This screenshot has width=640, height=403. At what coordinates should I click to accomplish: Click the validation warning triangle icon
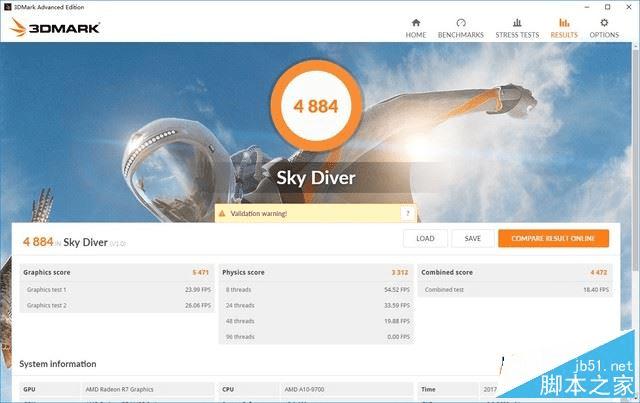pos(222,214)
